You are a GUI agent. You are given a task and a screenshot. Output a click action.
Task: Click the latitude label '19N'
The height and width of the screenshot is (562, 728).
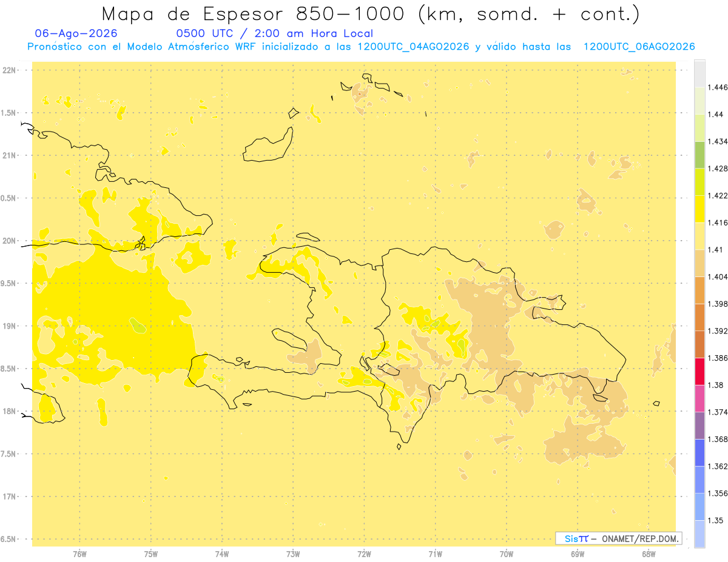pos(9,326)
